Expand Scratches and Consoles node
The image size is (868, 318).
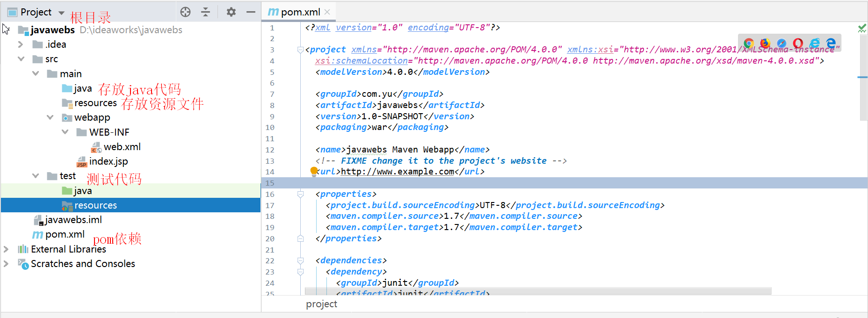tap(6, 264)
